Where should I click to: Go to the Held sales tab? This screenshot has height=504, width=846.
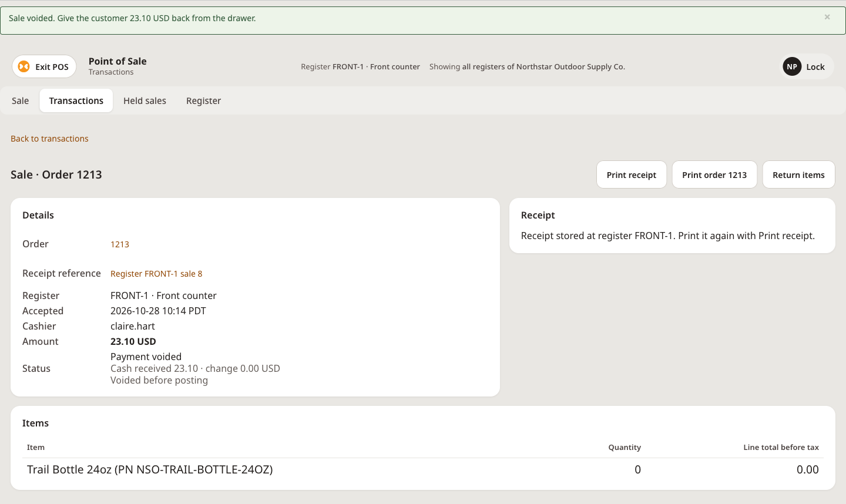point(145,100)
